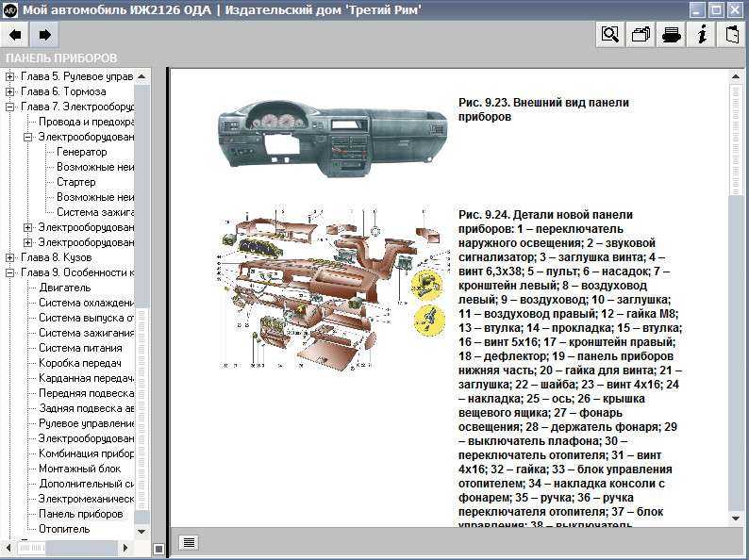
Task: Click Глава 6. Тормоза label
Action: (63, 91)
